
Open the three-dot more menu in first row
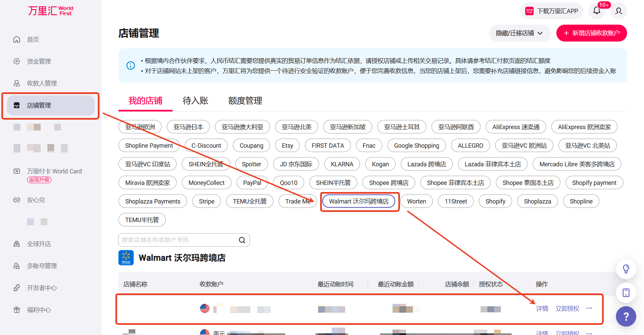[x=589, y=308]
